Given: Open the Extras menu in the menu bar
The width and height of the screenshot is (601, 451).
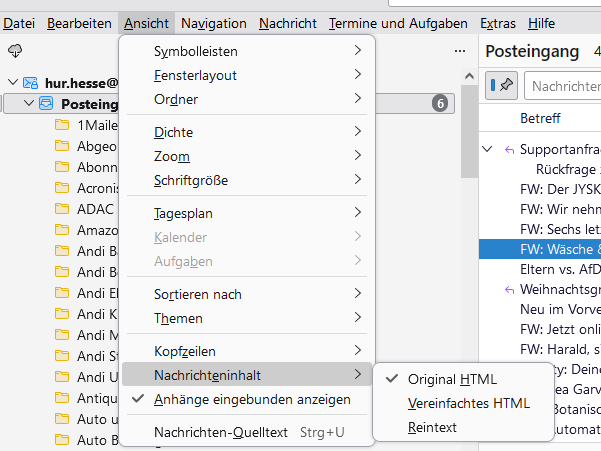Looking at the screenshot, I should [498, 23].
